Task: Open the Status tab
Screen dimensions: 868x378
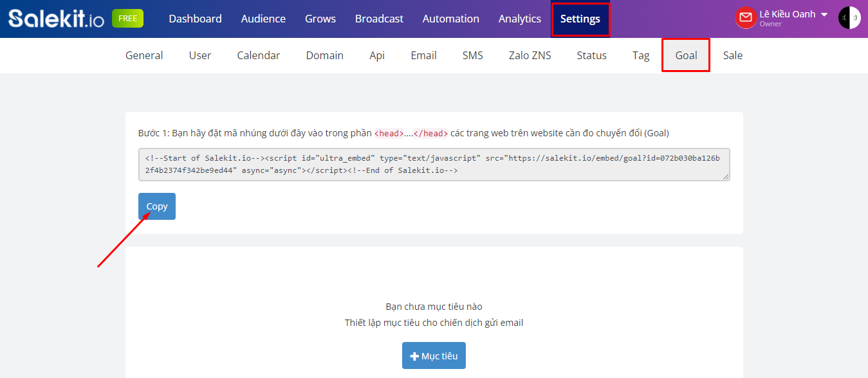Action: (x=592, y=55)
